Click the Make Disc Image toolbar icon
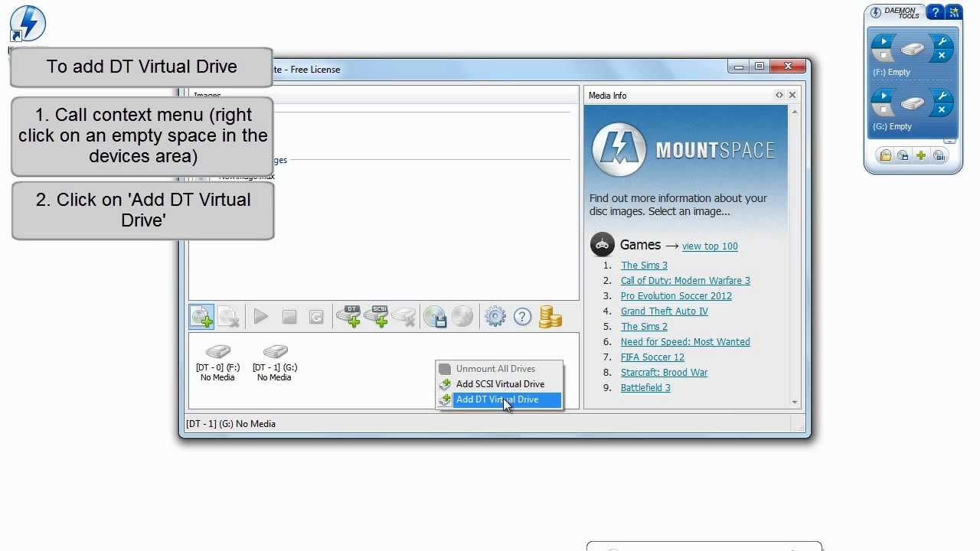Image resolution: width=980 pixels, height=551 pixels. 435,317
